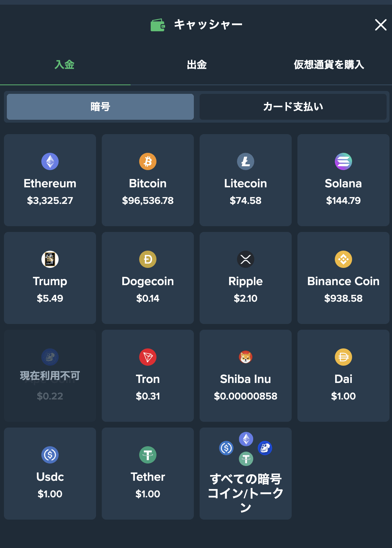Click the Ripple (XRP) icon

coord(246,259)
